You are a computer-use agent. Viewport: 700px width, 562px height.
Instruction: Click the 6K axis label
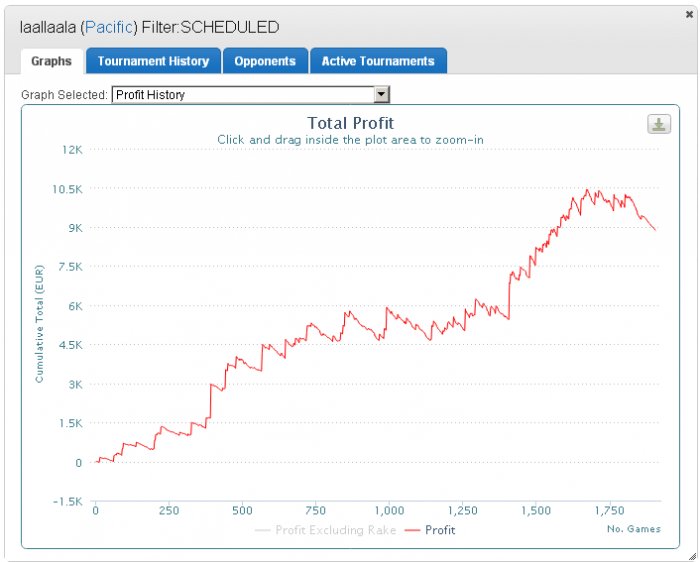75,306
